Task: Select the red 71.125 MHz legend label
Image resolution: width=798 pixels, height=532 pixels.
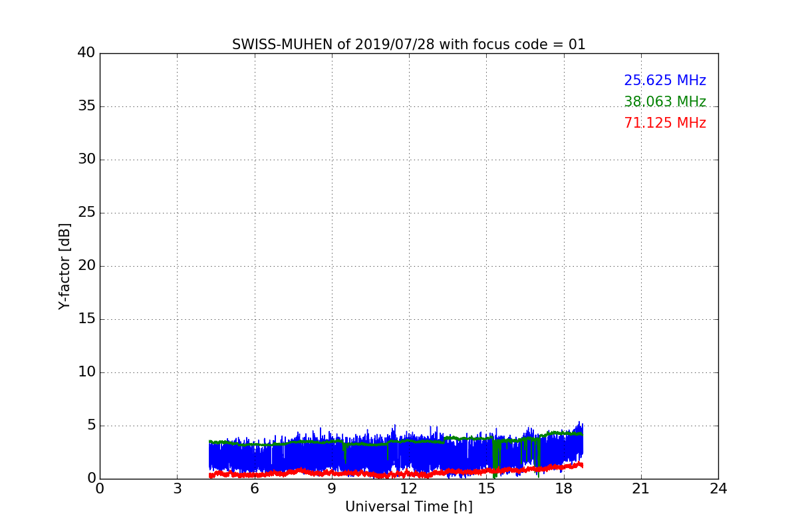Action: click(x=665, y=123)
